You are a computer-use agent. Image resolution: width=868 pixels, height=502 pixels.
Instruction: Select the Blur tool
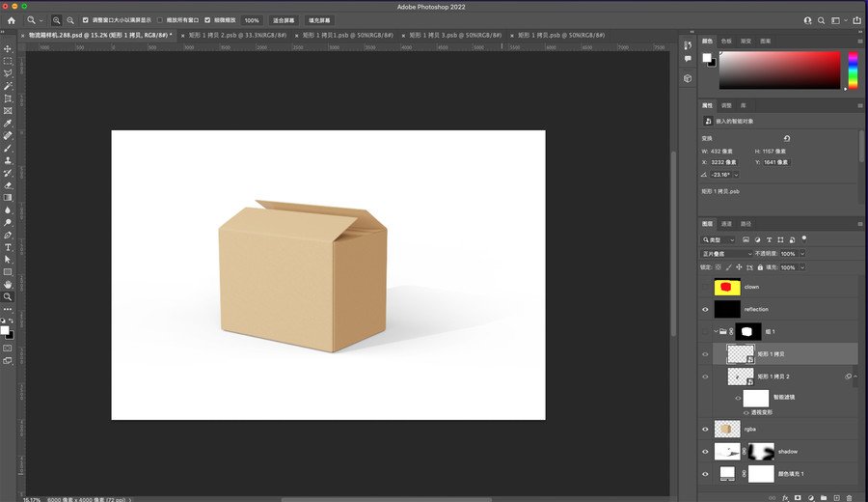[x=8, y=210]
